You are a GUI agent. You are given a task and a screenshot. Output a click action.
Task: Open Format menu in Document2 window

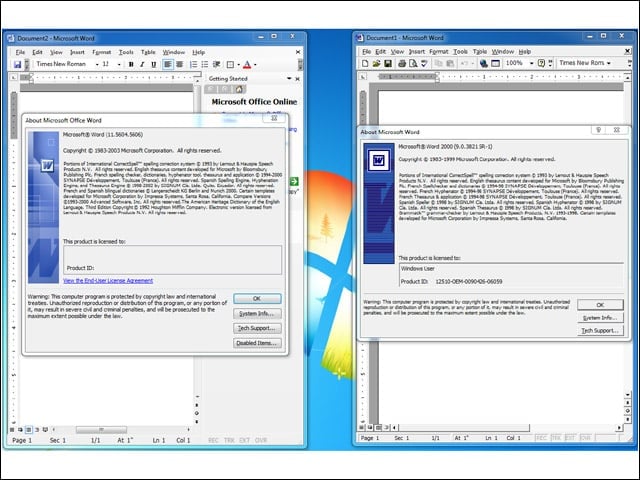102,52
